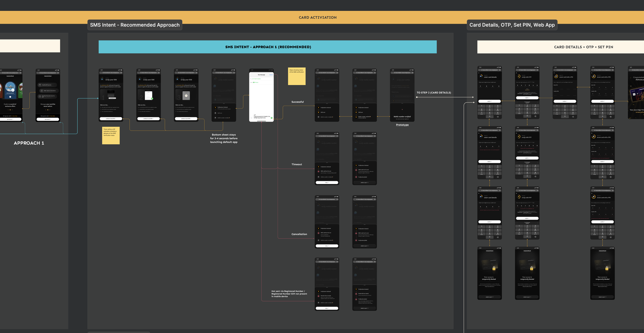
Task: Select the 'CARD ACTIVIATION' banner title
Action: coord(318,17)
